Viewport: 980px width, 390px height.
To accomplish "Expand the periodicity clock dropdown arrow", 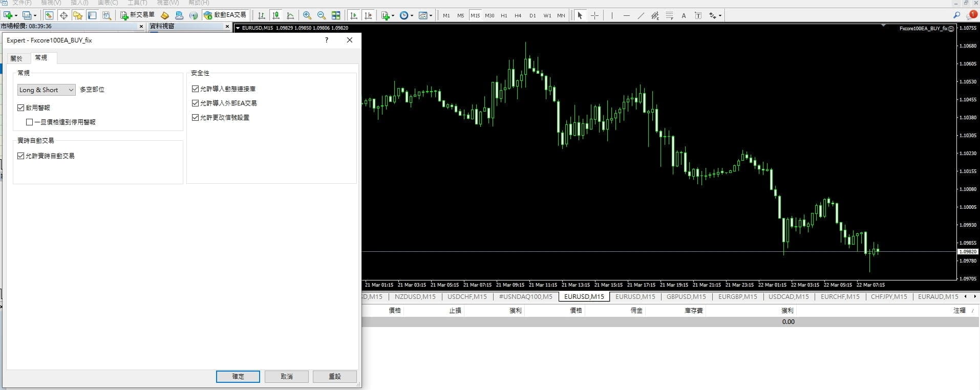I will click(x=412, y=16).
